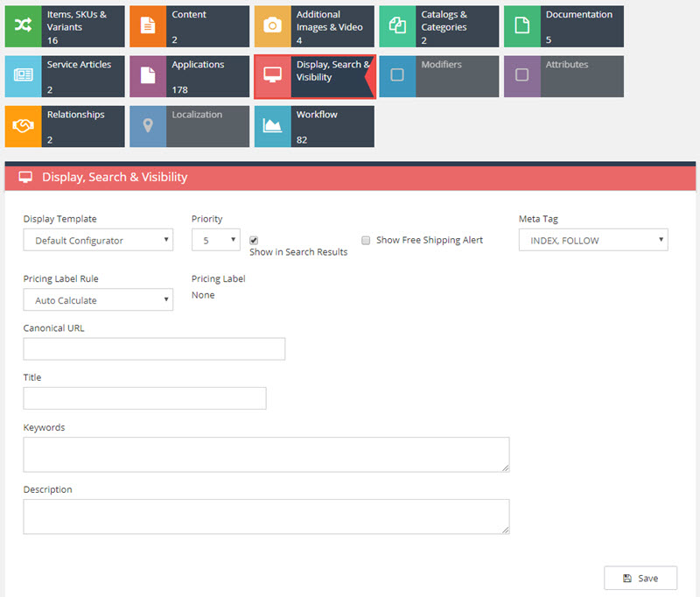Open the Items, SKUs & Variants tab

[65, 26]
